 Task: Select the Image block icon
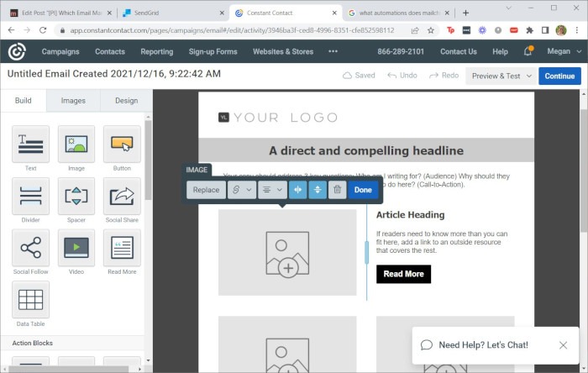76,144
